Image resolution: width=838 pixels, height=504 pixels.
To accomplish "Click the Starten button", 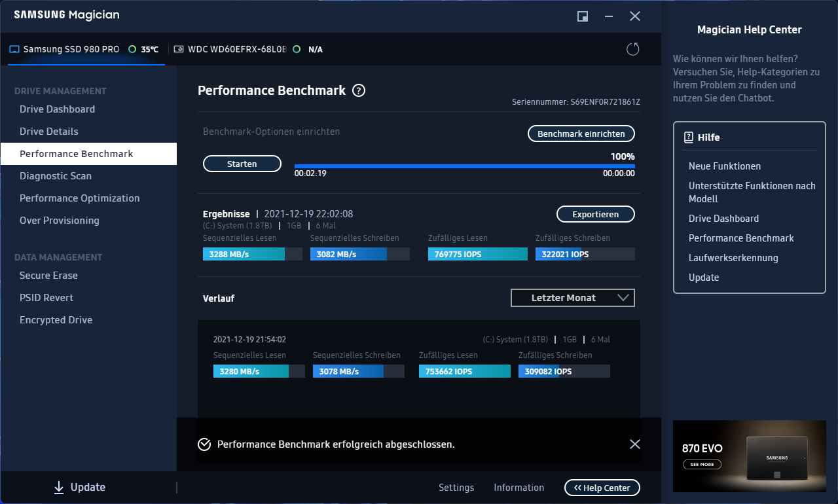I will tap(242, 164).
